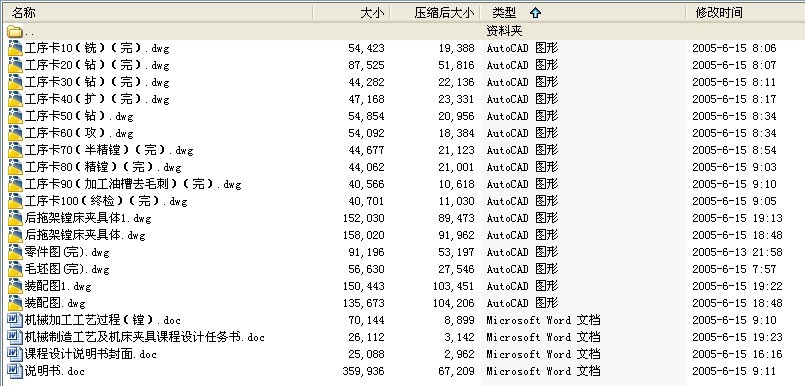Select file name 工序卡10(铣)(完).dwg
This screenshot has width=805, height=386.
click(x=97, y=48)
